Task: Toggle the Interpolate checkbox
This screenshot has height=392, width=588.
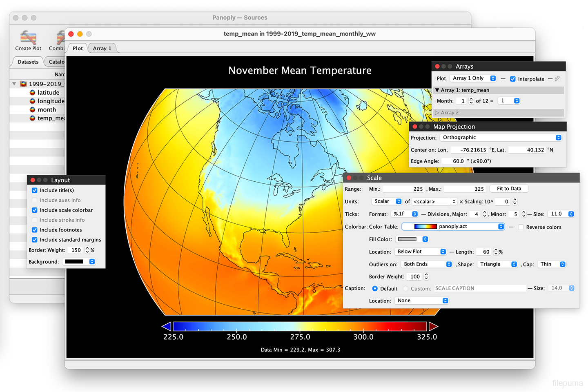Action: point(513,79)
